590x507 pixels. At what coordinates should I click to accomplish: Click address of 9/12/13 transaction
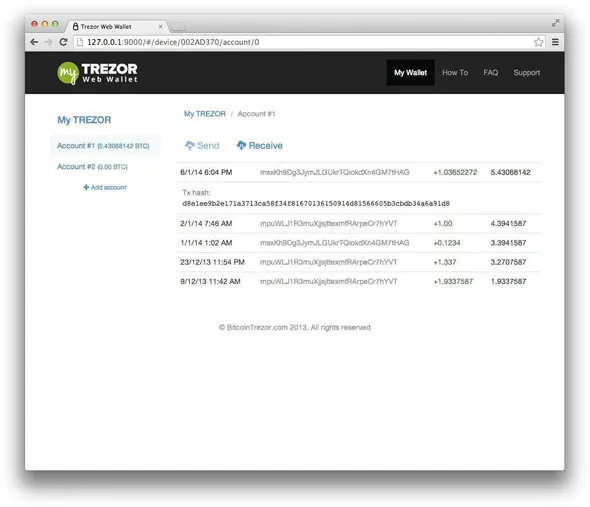point(328,282)
